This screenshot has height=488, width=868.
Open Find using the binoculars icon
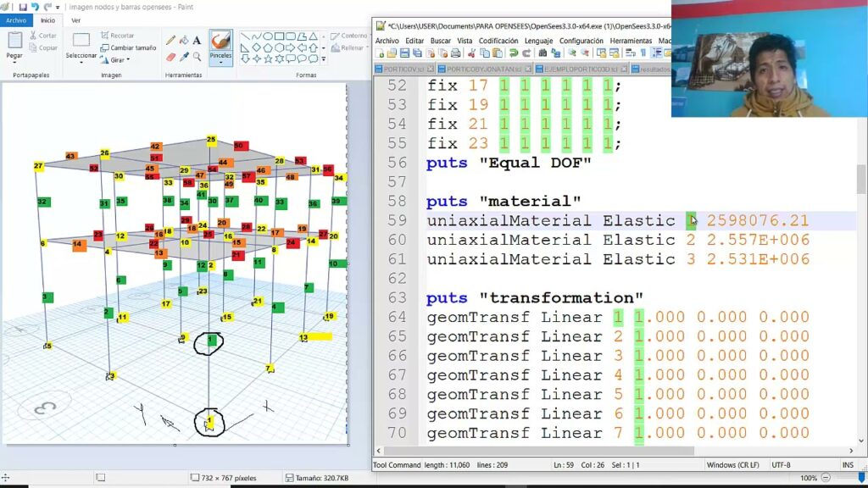(x=542, y=53)
